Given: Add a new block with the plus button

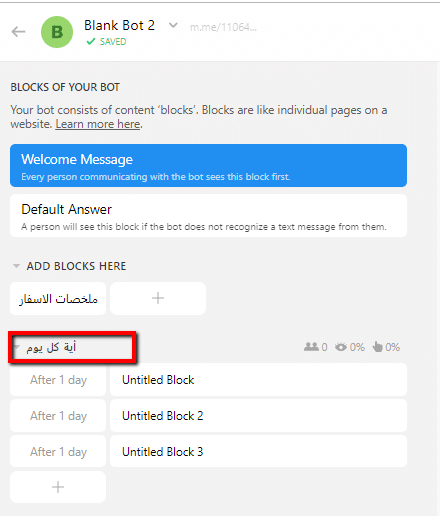Looking at the screenshot, I should pyautogui.click(x=158, y=298).
